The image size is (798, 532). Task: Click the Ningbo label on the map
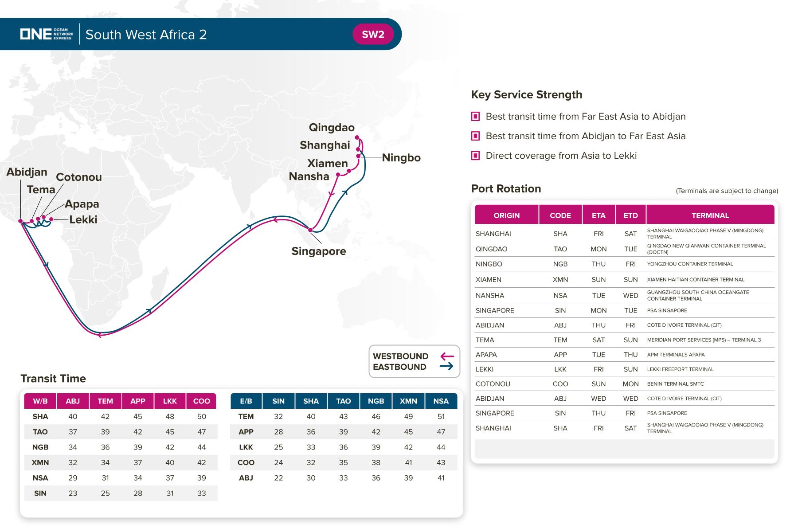click(401, 158)
